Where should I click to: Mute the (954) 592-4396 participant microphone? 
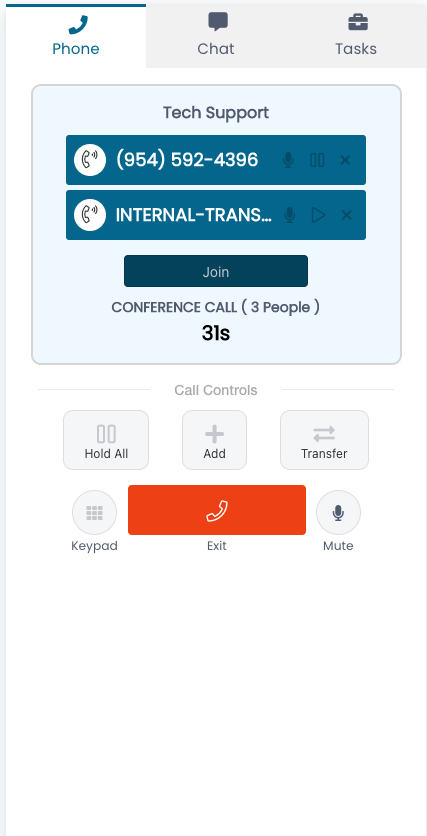(x=288, y=160)
